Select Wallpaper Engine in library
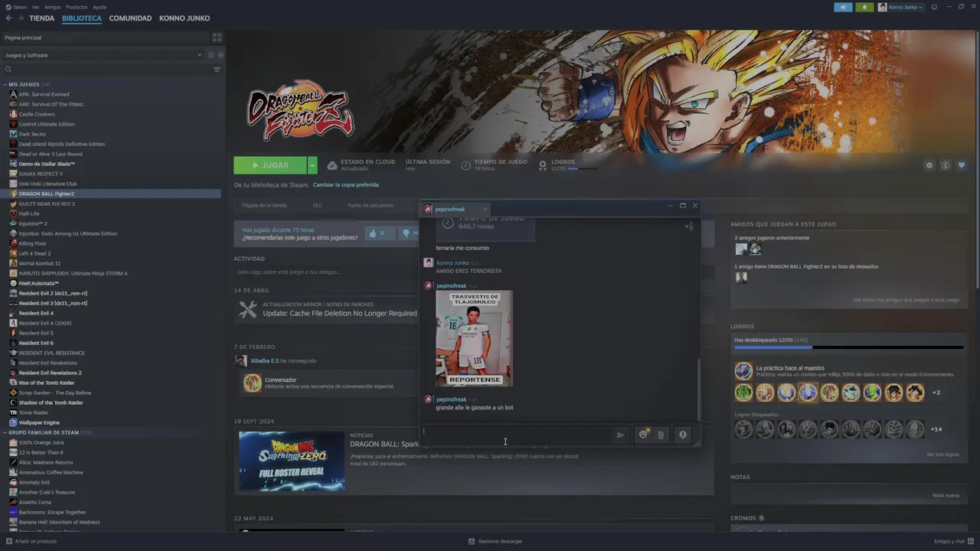This screenshot has height=551, width=980. point(39,422)
